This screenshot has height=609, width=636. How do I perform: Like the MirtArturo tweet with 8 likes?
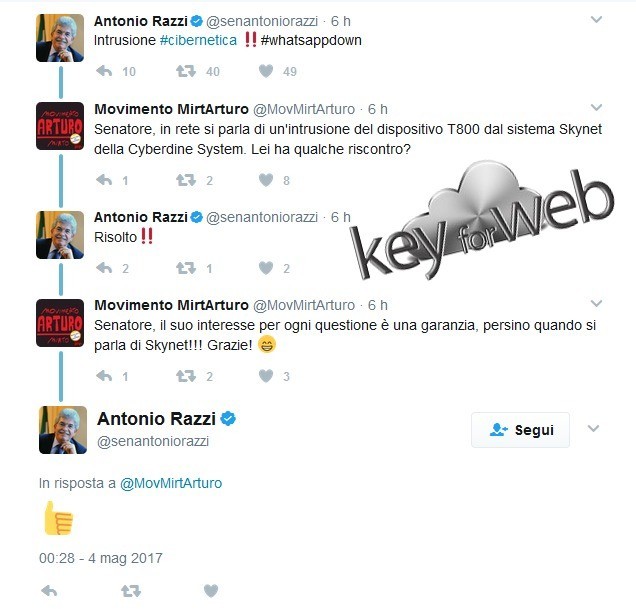point(266,180)
